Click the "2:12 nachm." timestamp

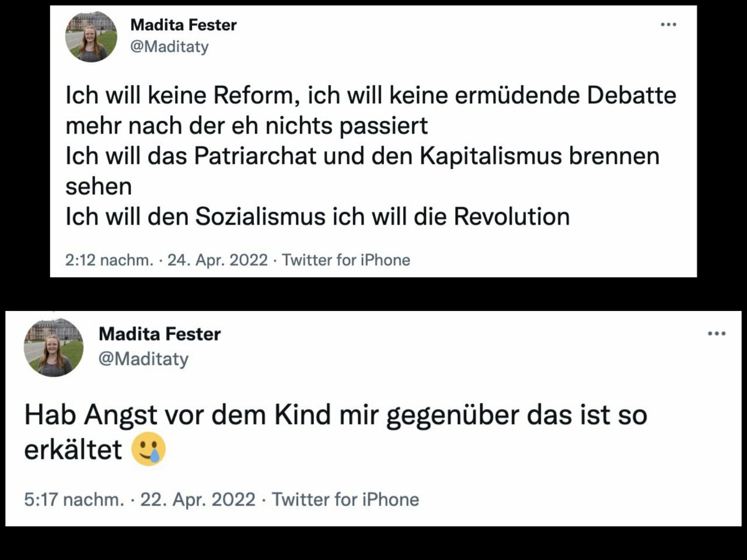point(109,260)
